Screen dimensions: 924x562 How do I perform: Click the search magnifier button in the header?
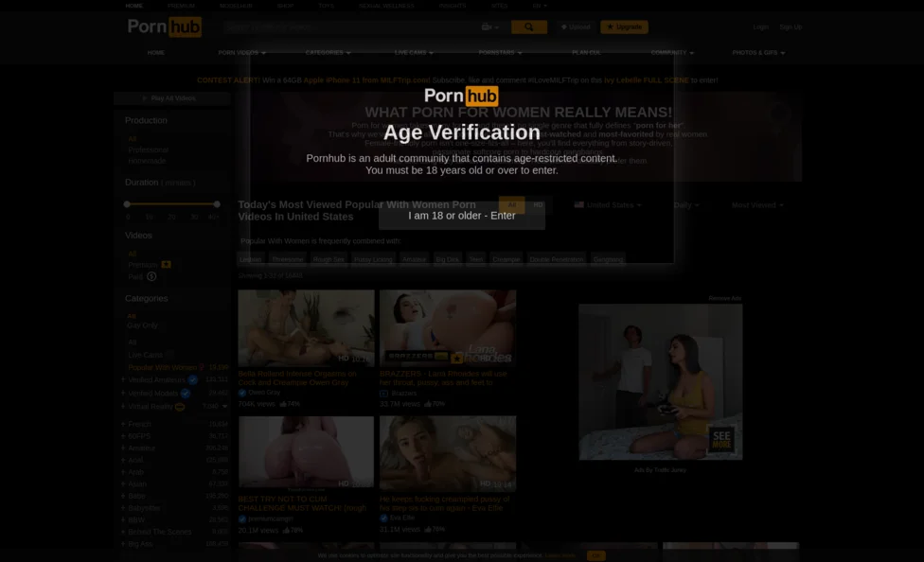click(528, 27)
